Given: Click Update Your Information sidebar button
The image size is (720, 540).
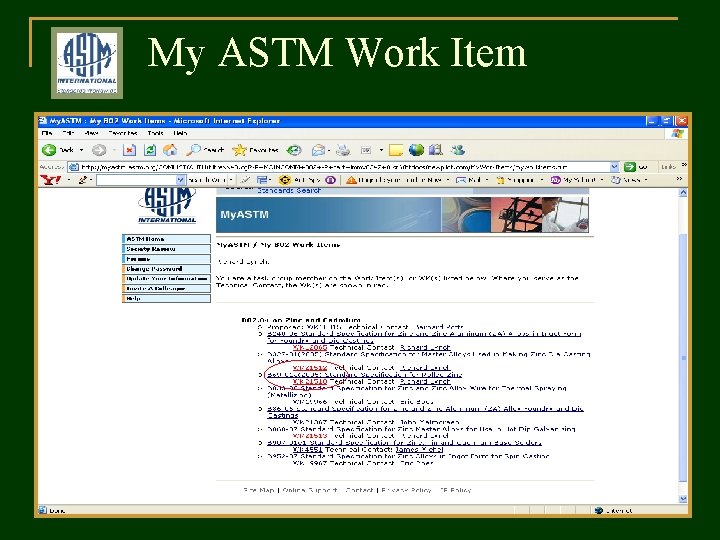Looking at the screenshot, I should [x=167, y=279].
